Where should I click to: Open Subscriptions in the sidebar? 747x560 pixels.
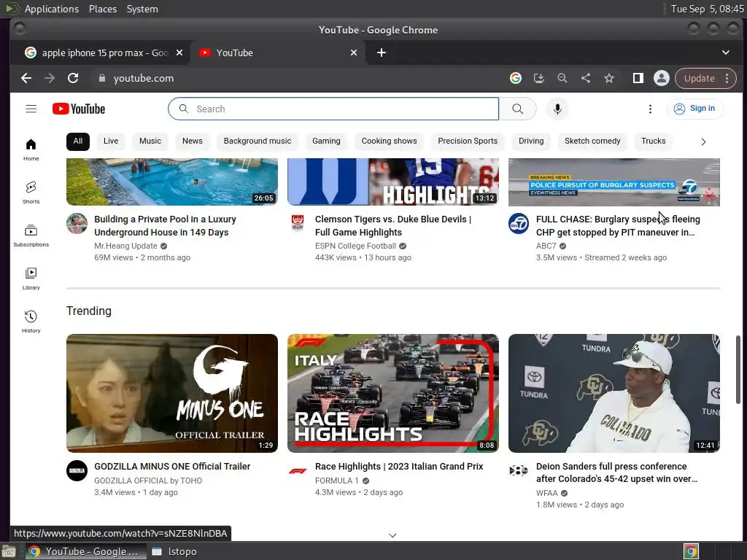pyautogui.click(x=31, y=236)
